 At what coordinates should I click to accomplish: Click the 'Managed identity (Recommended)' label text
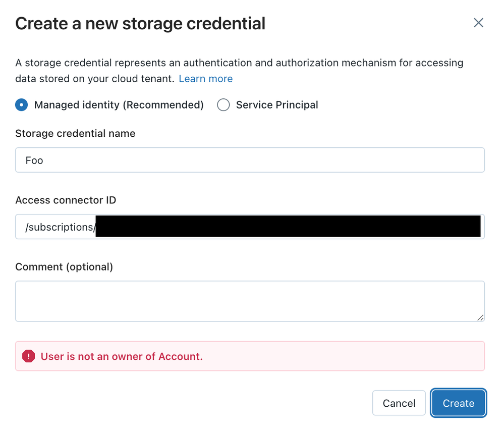pos(119,105)
